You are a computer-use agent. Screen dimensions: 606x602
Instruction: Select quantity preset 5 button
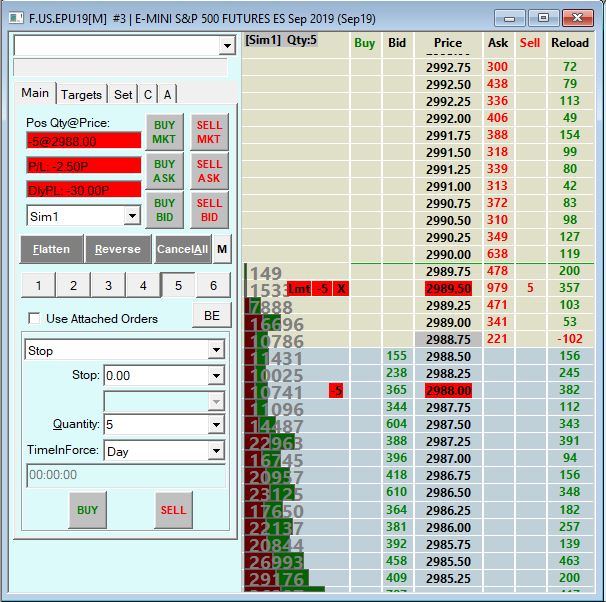178,286
